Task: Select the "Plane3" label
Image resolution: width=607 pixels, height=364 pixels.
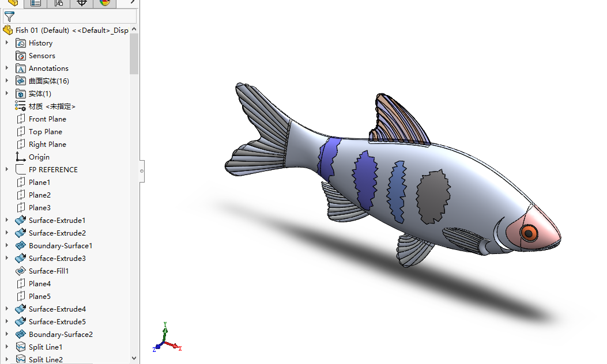Action: click(x=39, y=208)
